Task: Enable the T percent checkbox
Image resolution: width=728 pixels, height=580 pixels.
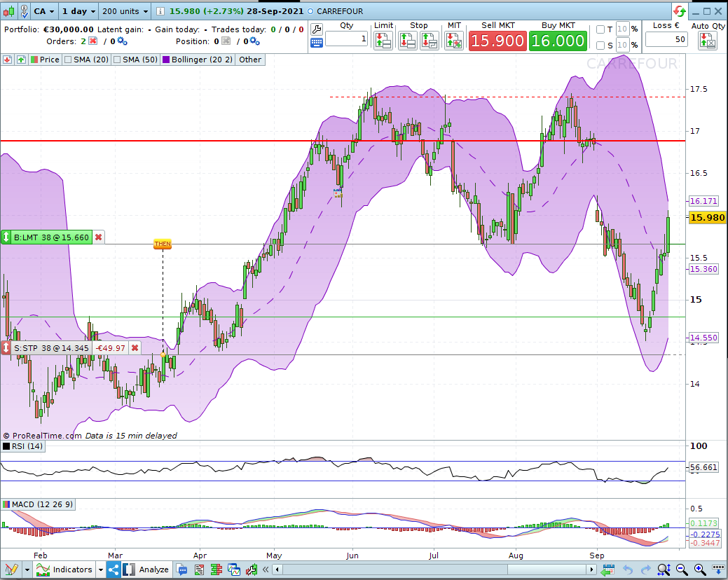Action: (x=600, y=29)
